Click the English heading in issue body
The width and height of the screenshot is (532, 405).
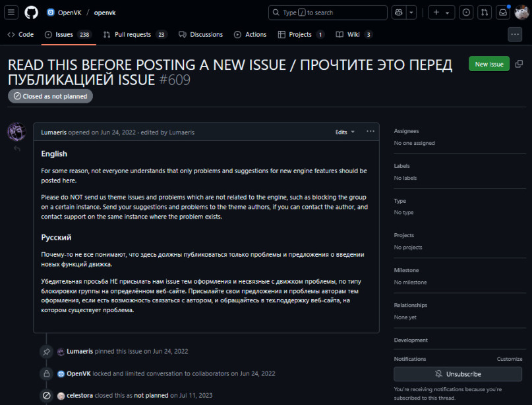tap(54, 154)
